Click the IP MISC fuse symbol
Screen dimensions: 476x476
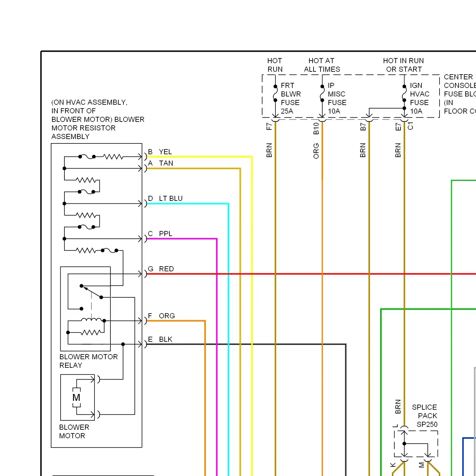pyautogui.click(x=322, y=94)
